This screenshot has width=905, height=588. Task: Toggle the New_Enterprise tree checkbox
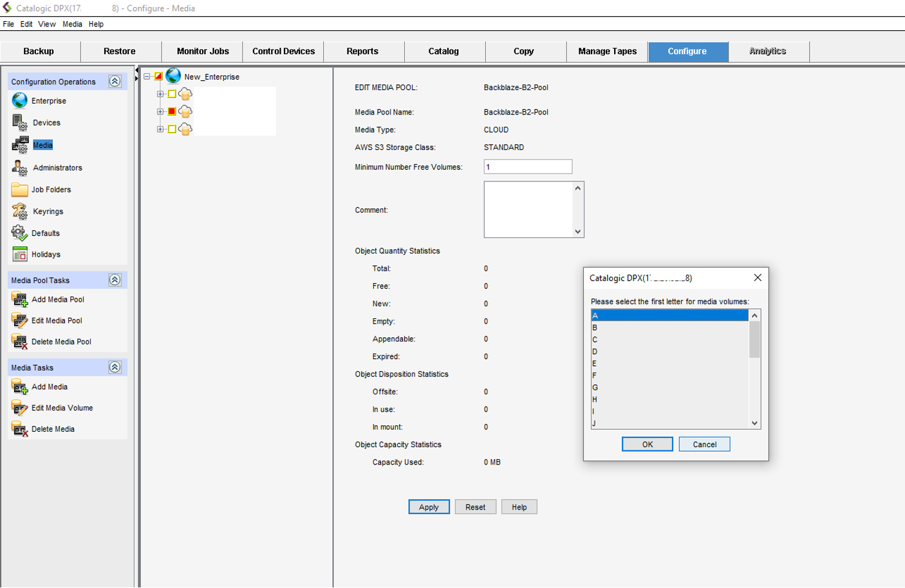pos(158,77)
